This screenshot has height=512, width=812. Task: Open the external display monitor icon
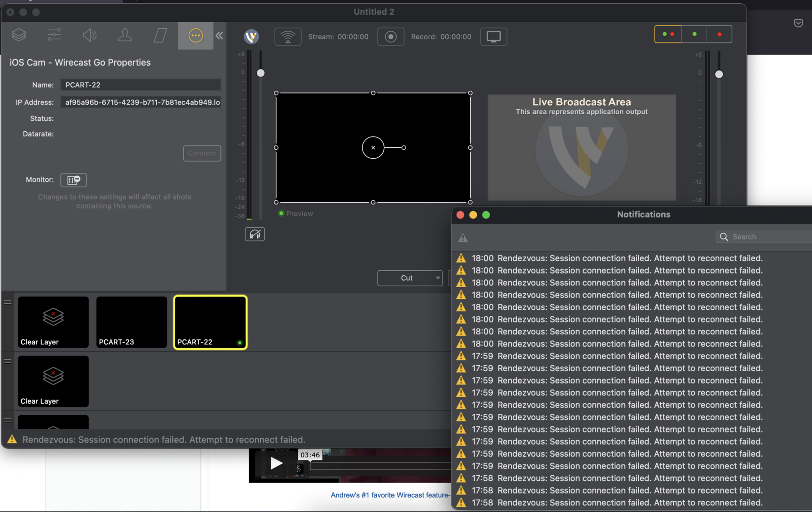coord(494,36)
